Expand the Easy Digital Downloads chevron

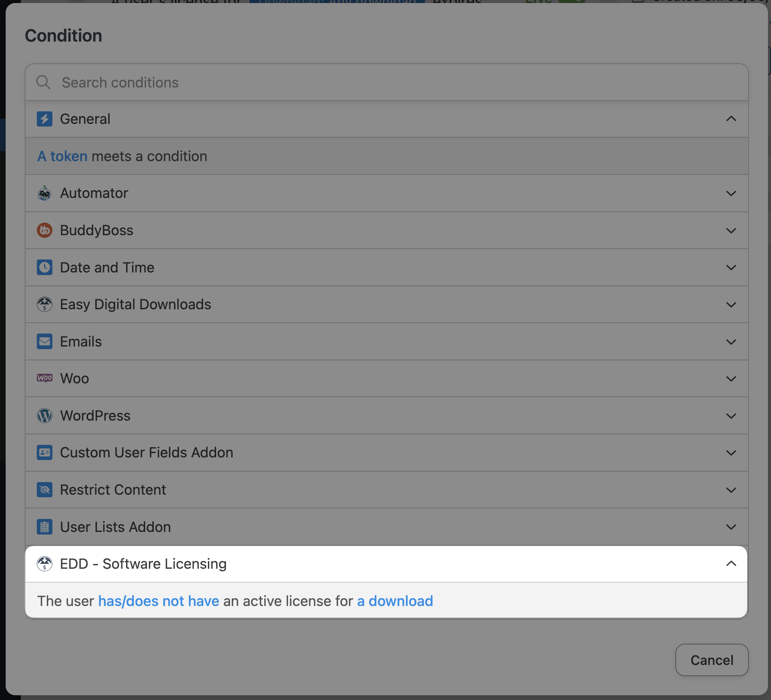click(x=731, y=305)
